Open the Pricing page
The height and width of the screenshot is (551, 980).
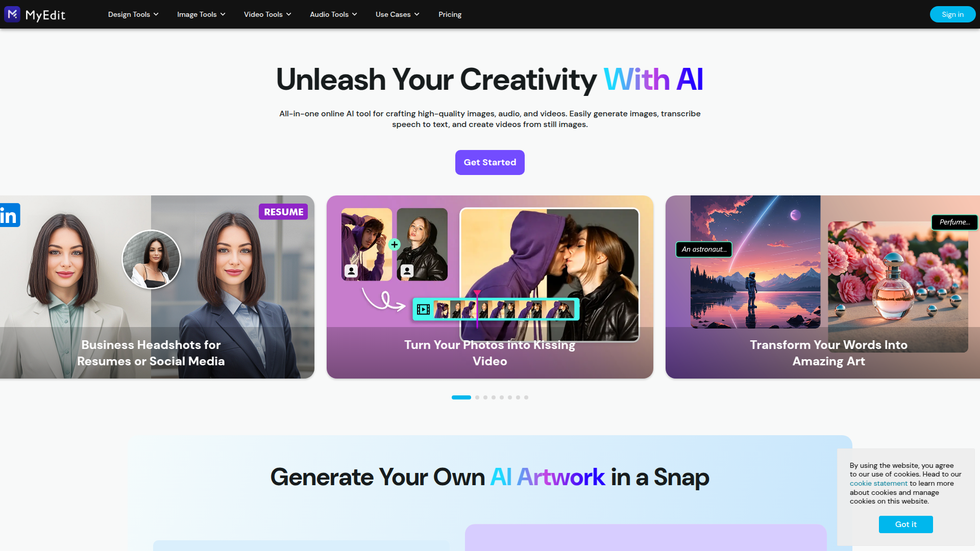click(x=450, y=14)
